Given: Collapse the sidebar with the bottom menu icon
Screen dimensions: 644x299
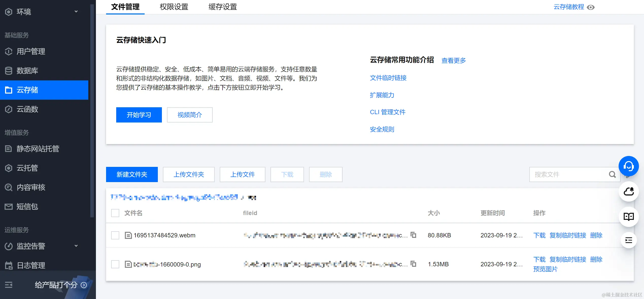Looking at the screenshot, I should [9, 285].
